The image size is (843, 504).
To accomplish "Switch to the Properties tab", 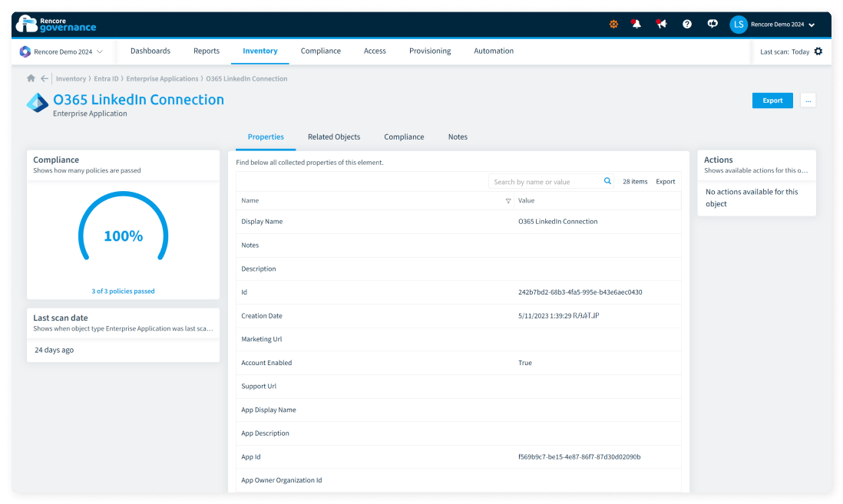I will (266, 137).
